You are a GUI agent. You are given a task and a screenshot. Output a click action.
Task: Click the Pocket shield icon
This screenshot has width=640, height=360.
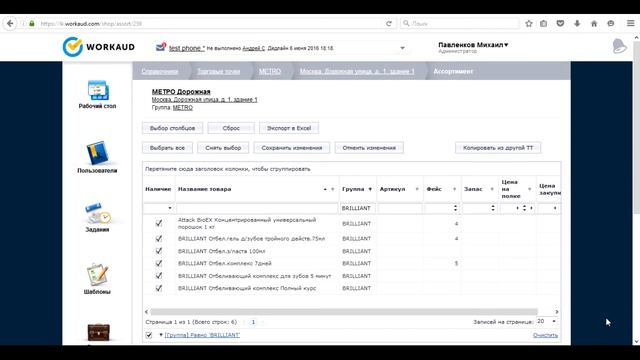click(x=560, y=24)
